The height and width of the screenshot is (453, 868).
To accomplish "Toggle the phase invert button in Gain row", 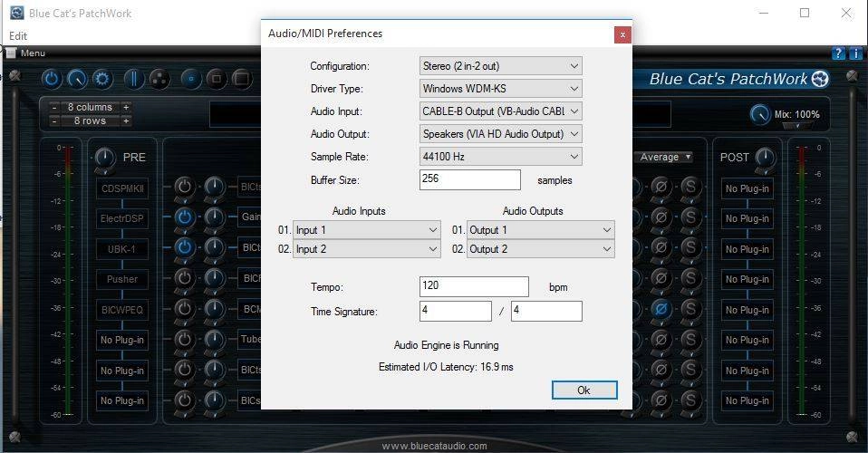I will (x=661, y=217).
